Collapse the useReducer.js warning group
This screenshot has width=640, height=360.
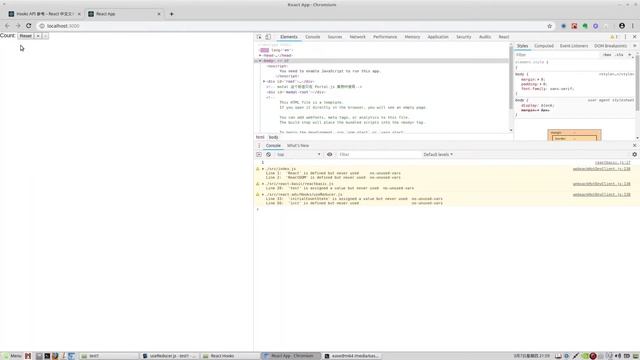coord(262,195)
